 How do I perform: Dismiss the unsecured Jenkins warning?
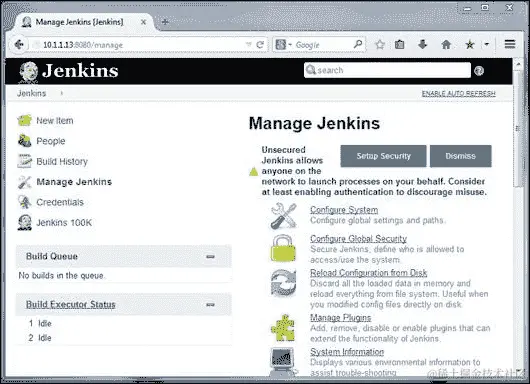pos(461,156)
